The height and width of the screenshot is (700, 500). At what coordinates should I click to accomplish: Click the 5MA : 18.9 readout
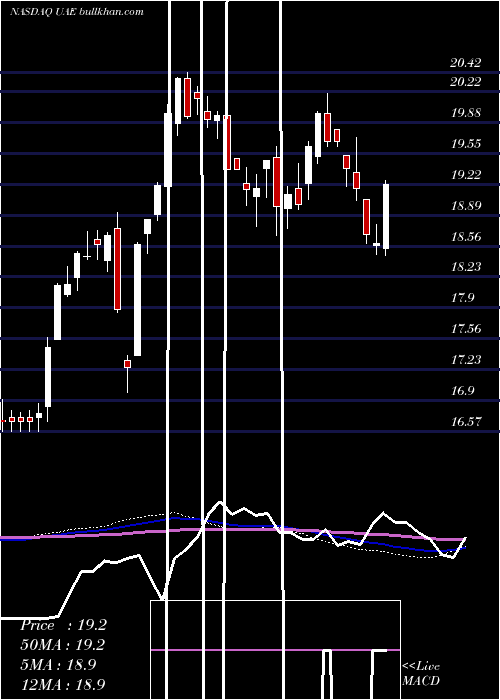click(58, 665)
